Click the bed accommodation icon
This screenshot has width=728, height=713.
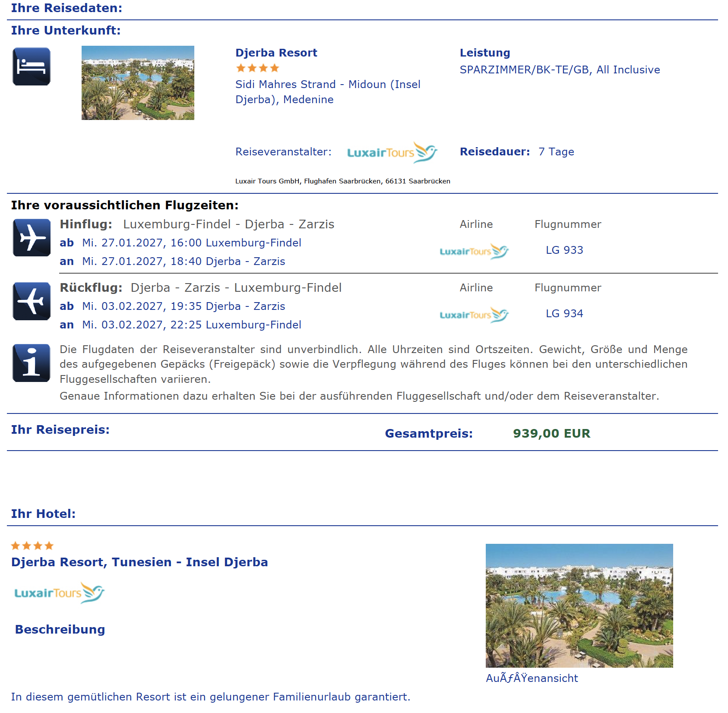pos(32,66)
